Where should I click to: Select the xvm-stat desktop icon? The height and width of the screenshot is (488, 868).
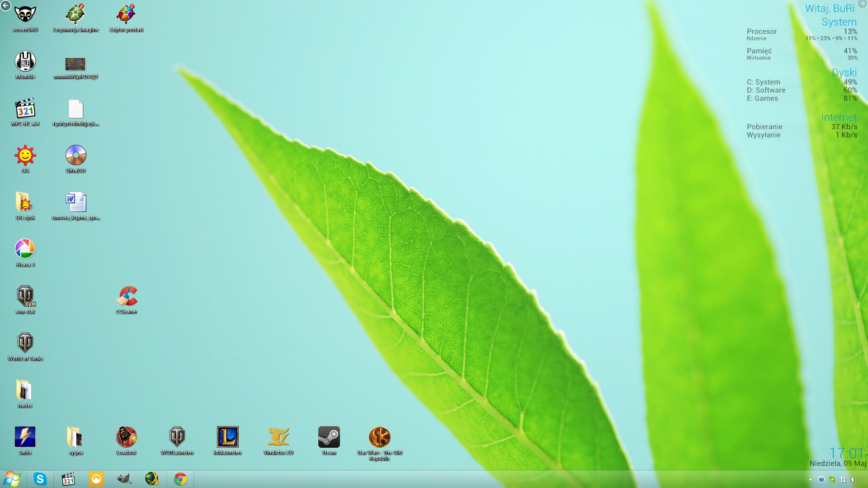25,300
